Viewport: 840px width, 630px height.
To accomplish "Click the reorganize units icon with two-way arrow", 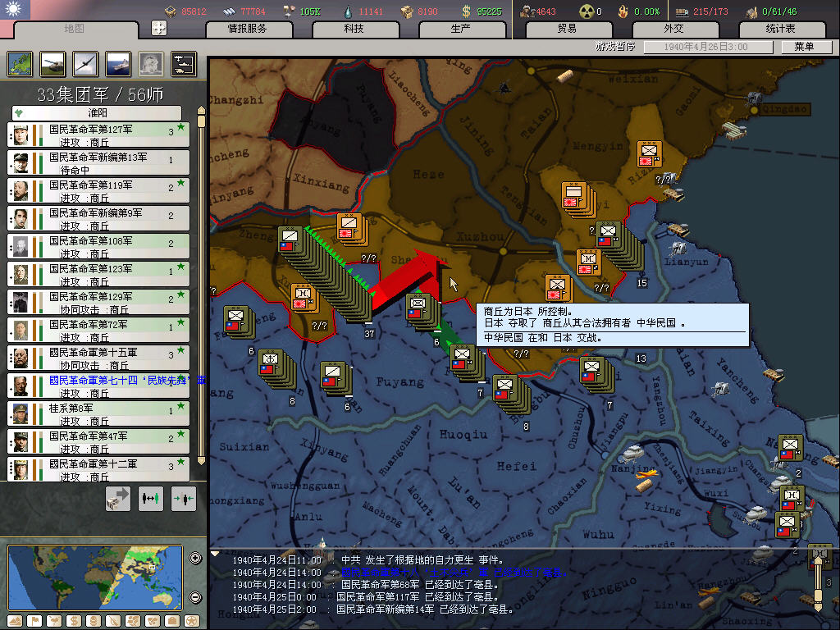I will (151, 499).
